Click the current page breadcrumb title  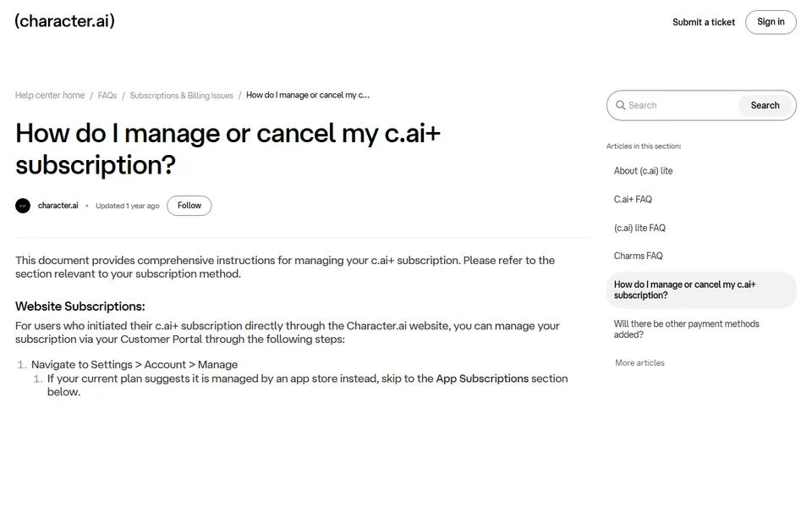pyautogui.click(x=308, y=96)
